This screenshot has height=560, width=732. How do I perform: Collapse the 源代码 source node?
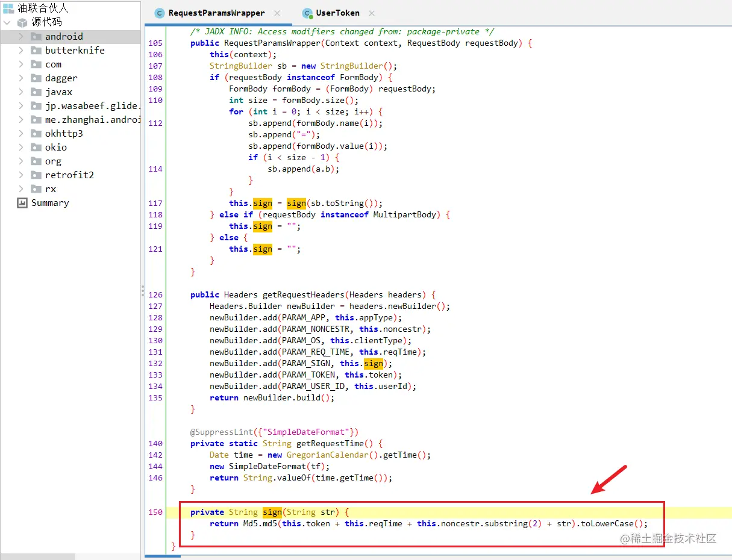7,22
